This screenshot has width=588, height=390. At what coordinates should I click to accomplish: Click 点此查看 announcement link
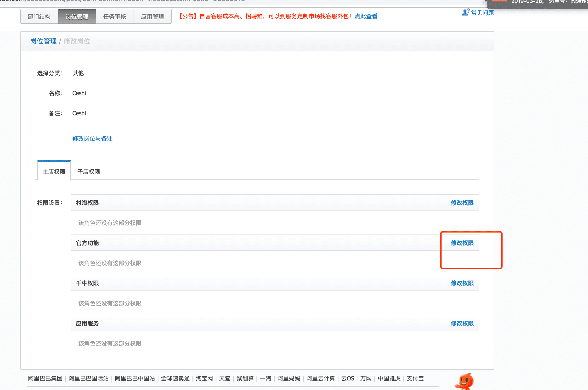(366, 16)
